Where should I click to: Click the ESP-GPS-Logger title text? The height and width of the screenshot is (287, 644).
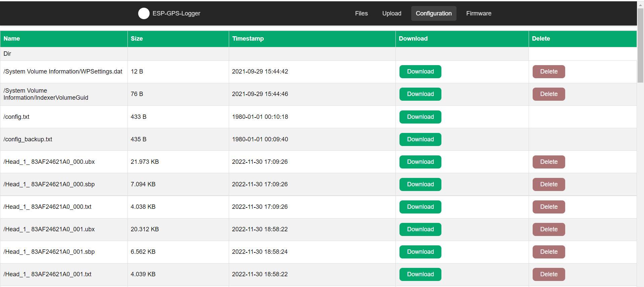[x=176, y=13]
